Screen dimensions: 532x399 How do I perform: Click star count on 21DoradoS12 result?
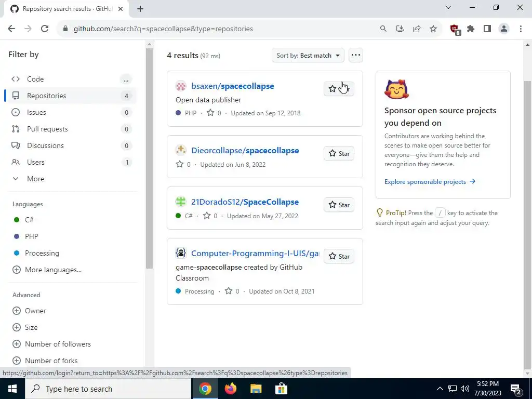pyautogui.click(x=210, y=216)
